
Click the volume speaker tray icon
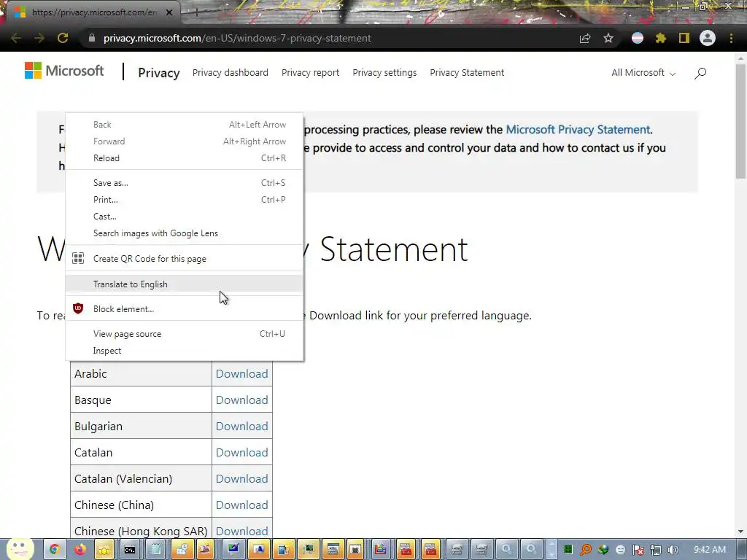click(x=673, y=550)
